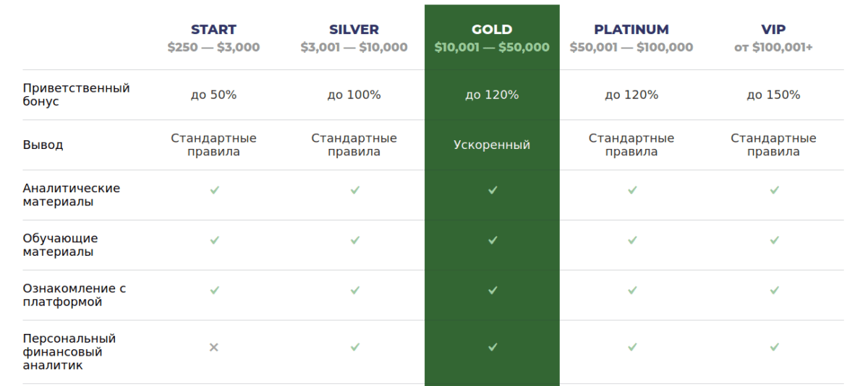The image size is (868, 386).
Task: Click START checkmark in Аналитические материалы row
Action: coord(214,190)
